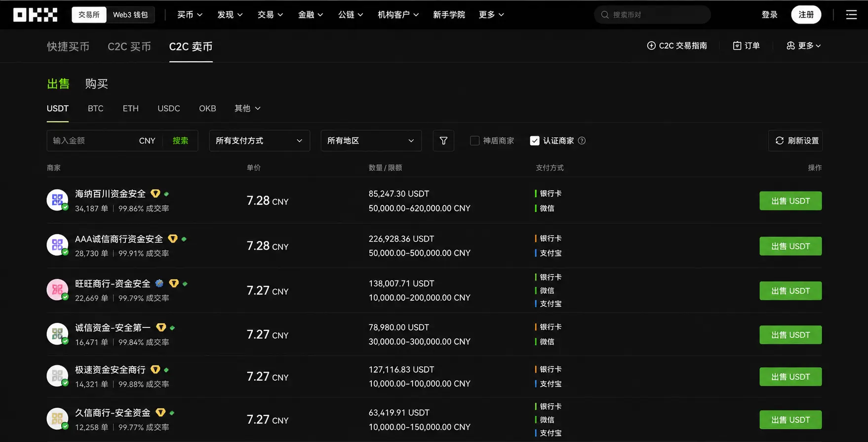
Task: Click yellow shield badge beside 旺旺商行-资金安全
Action: tap(174, 283)
